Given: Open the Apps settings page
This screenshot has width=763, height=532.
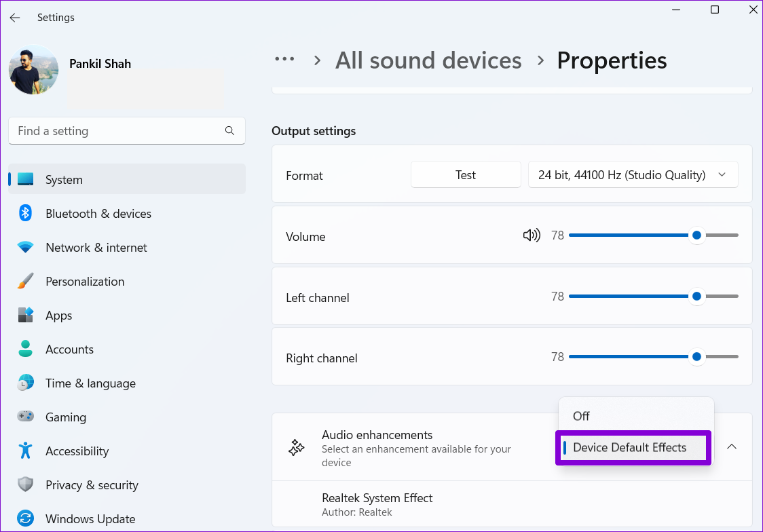Looking at the screenshot, I should [x=58, y=316].
